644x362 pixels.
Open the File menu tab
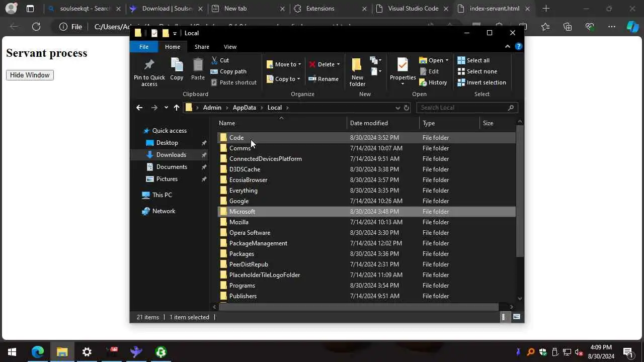144,47
